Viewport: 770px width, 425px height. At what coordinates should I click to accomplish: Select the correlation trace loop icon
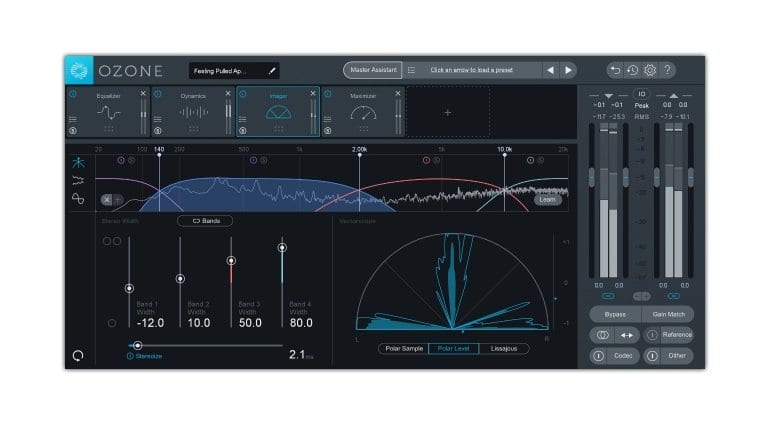click(78, 198)
